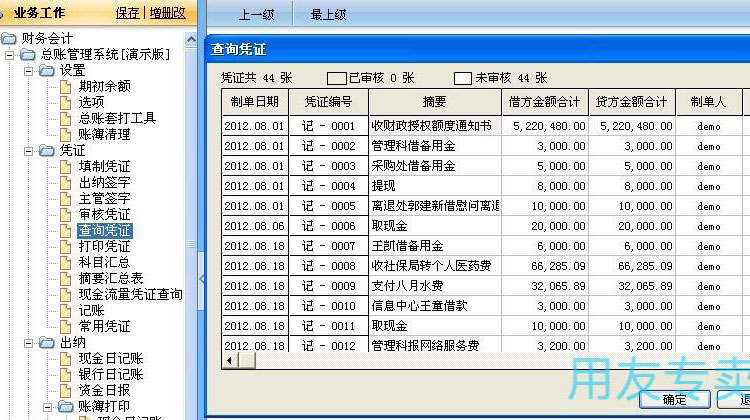
Task: Click the 贷方金额合计 column header
Action: (632, 102)
